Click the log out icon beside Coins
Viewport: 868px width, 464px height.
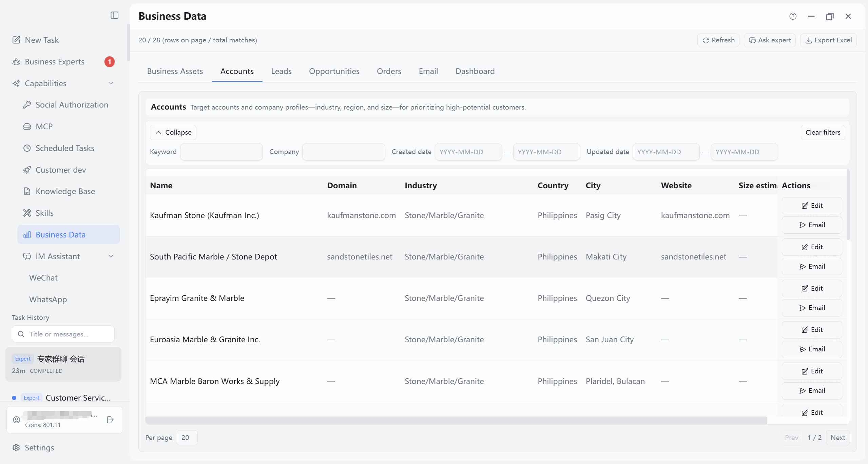click(x=110, y=420)
